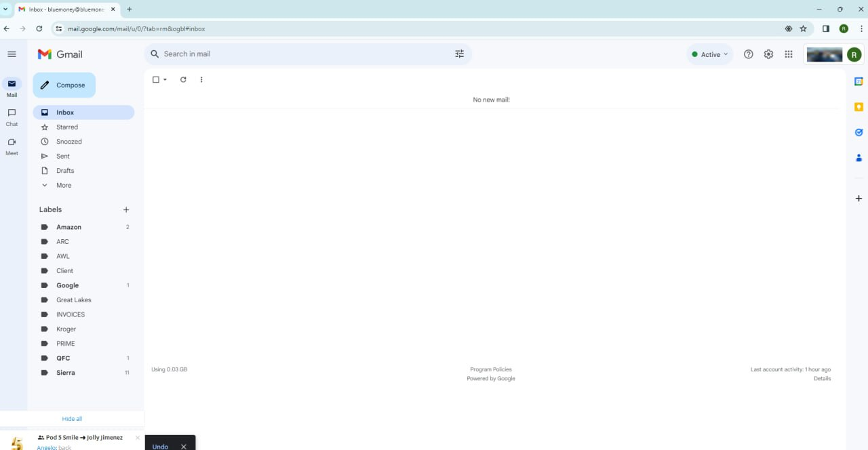Open Google Keep side panel icon
Screen dimensions: 868x450
pos(859,107)
